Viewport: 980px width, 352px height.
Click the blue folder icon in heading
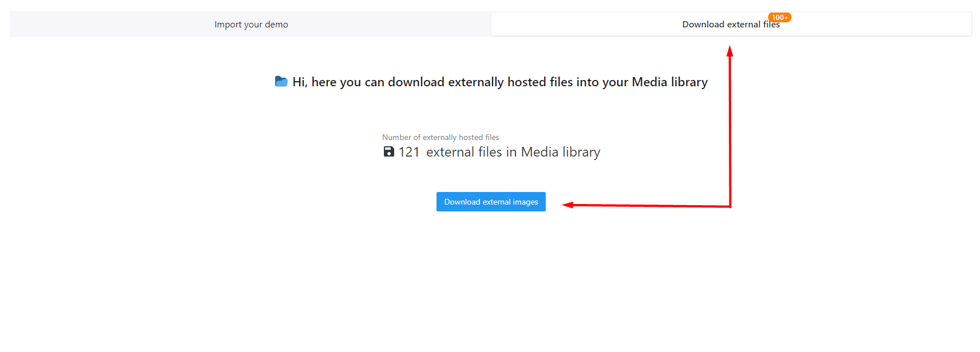point(281,82)
